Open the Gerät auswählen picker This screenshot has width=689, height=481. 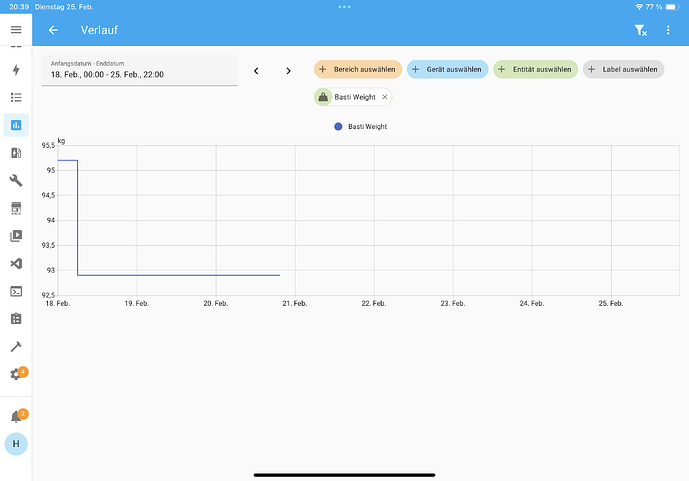[x=447, y=70]
